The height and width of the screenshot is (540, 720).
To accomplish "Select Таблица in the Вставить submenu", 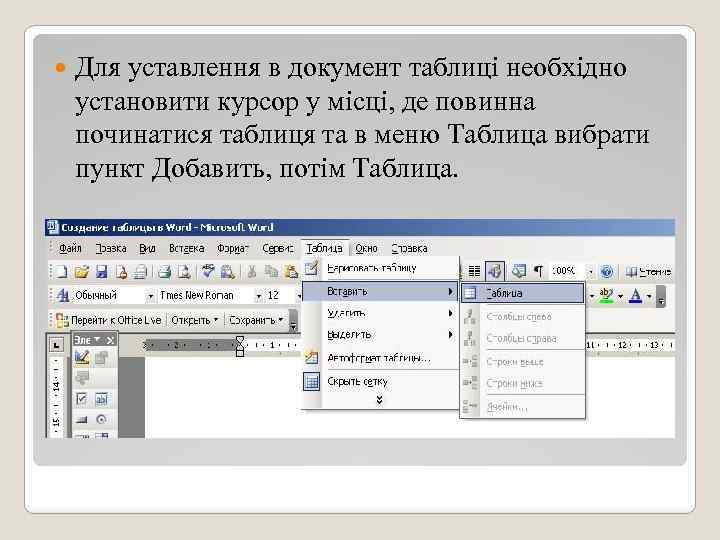I will click(x=523, y=293).
